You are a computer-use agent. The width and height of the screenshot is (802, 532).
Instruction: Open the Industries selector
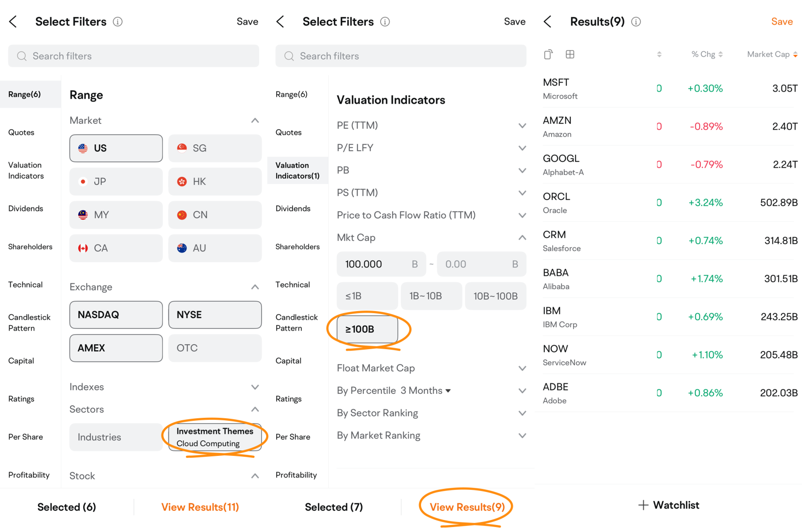point(116,437)
